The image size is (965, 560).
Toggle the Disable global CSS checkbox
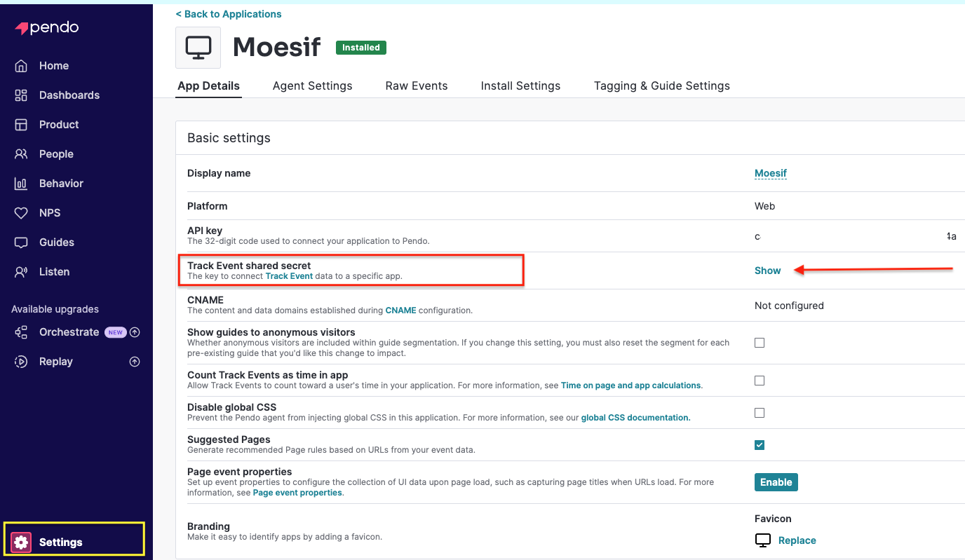760,413
